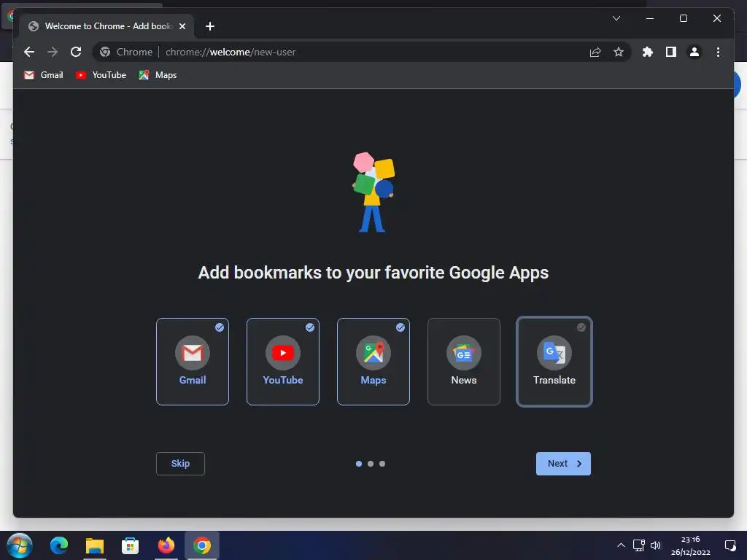Image resolution: width=747 pixels, height=560 pixels.
Task: Proceed with the Next button
Action: pyautogui.click(x=563, y=464)
